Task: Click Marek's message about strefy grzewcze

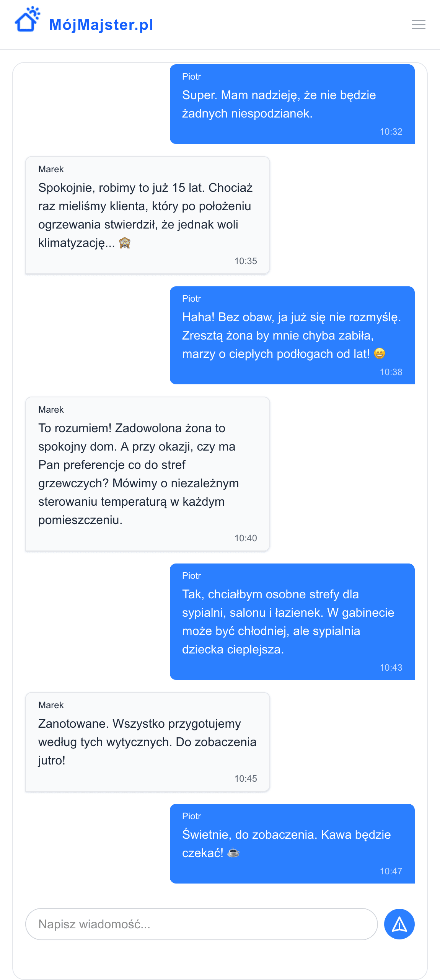Action: pyautogui.click(x=147, y=474)
